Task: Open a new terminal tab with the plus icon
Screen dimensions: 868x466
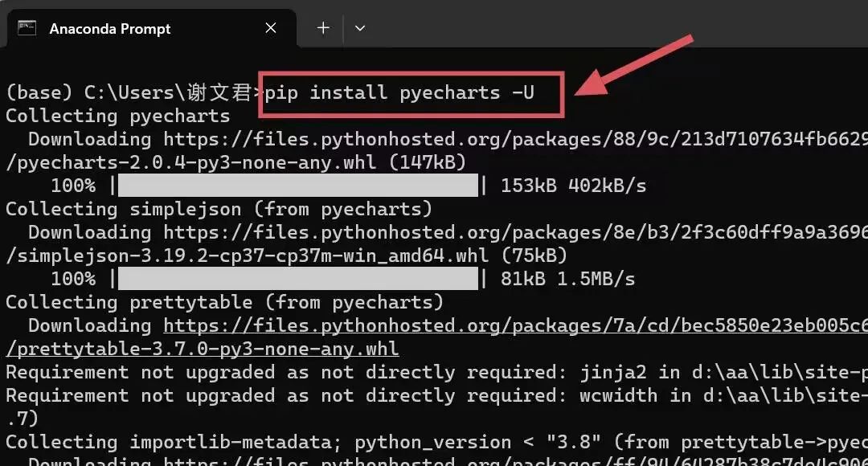Action: point(321,27)
